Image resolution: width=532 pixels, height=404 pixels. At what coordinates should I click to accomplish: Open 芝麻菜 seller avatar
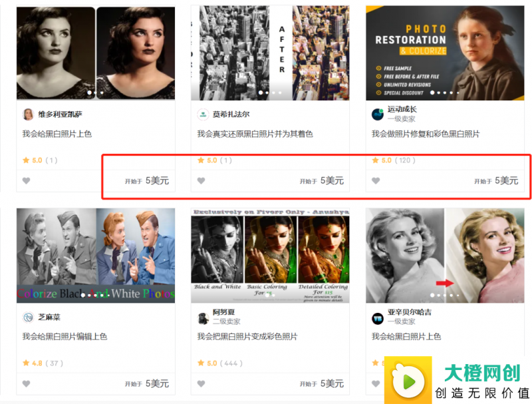[x=28, y=317]
